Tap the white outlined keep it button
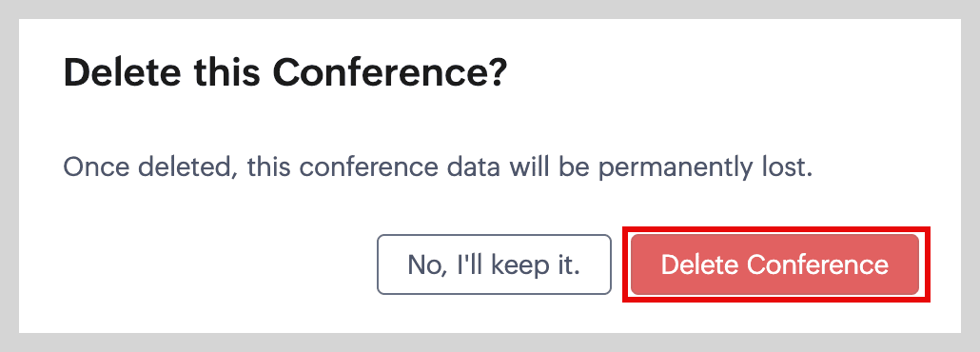Screen dimensions: 980x352 point(494,264)
